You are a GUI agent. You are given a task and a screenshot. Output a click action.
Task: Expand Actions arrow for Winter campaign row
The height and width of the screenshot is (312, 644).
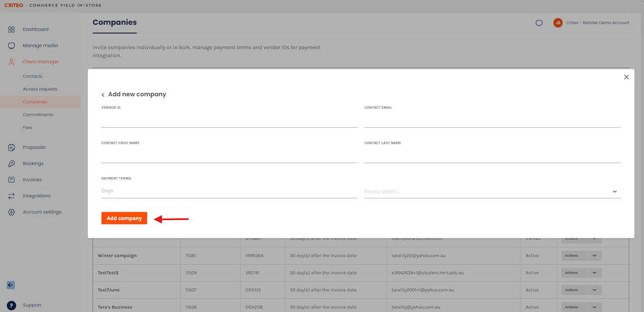[x=594, y=256]
